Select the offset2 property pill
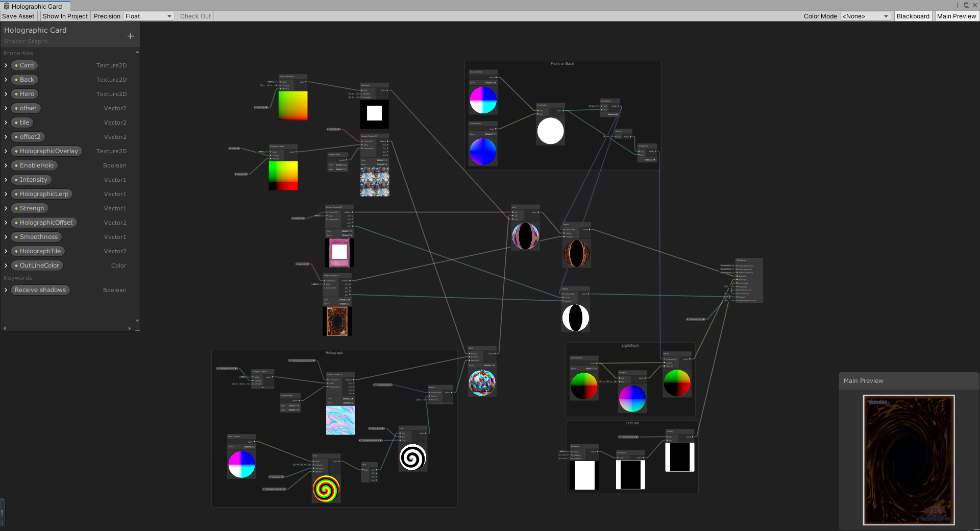Image resolution: width=980 pixels, height=531 pixels. [x=28, y=137]
